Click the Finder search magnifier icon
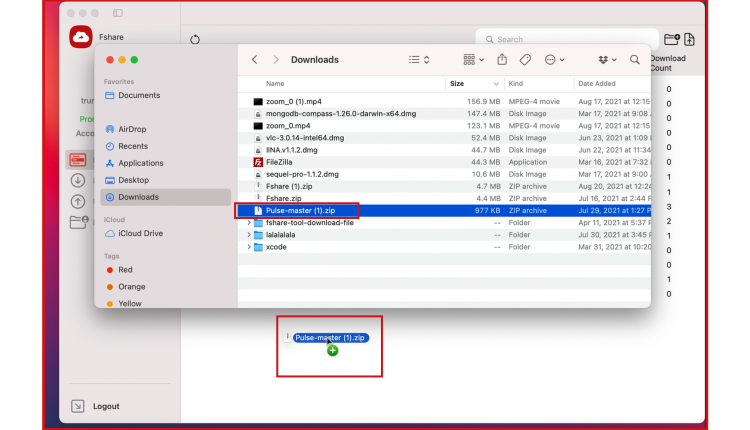Screen dimensions: 750x430 pos(634,59)
